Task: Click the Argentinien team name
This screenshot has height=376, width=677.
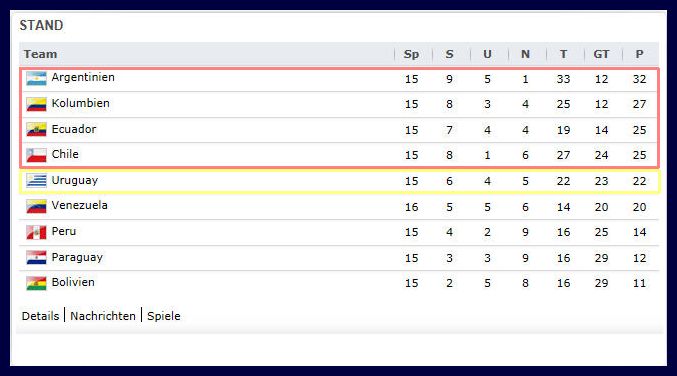Action: click(x=83, y=77)
